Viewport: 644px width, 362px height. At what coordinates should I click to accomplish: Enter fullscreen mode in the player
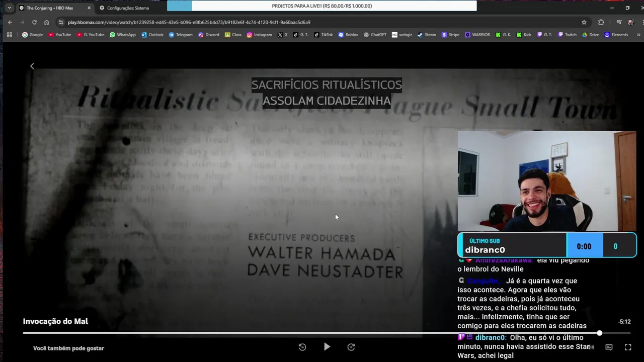point(628,347)
